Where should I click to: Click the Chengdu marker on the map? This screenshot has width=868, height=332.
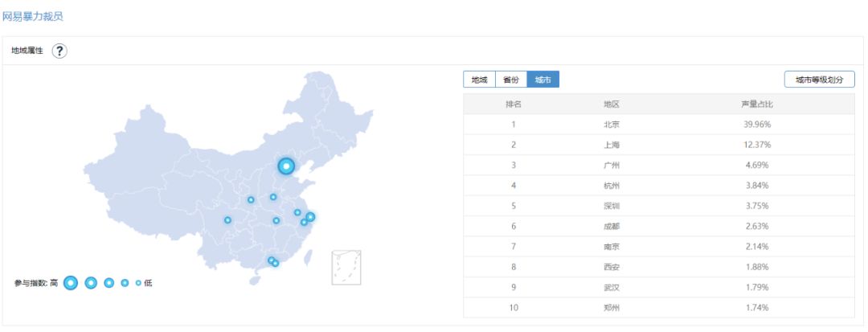[x=227, y=220]
